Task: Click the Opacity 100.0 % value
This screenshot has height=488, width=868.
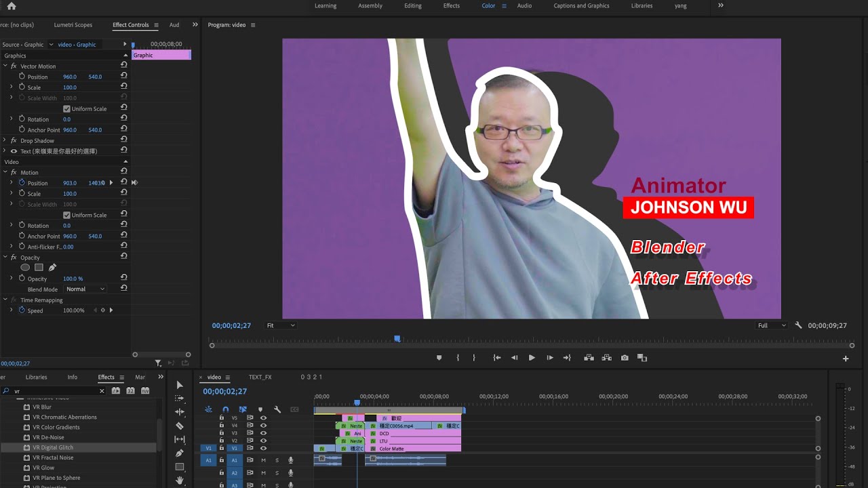Action: pyautogui.click(x=73, y=279)
